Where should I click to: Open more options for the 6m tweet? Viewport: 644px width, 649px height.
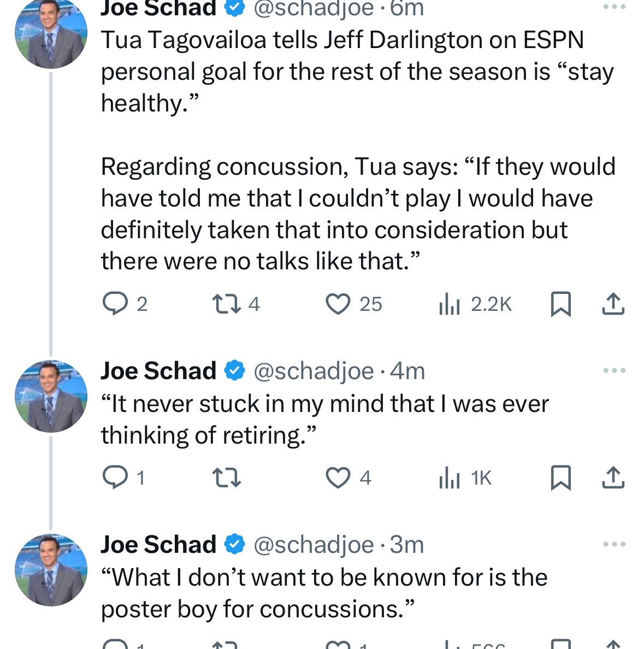[614, 8]
